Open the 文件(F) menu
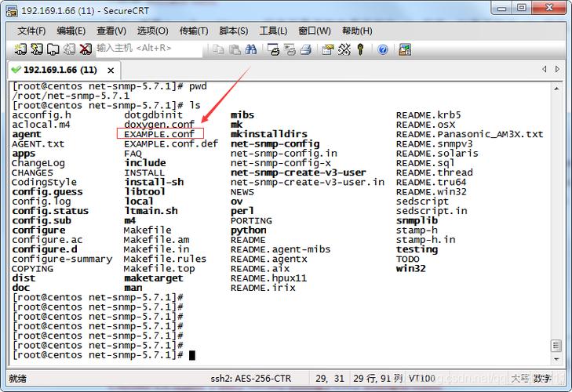The height and width of the screenshot is (392, 572). pos(31,31)
